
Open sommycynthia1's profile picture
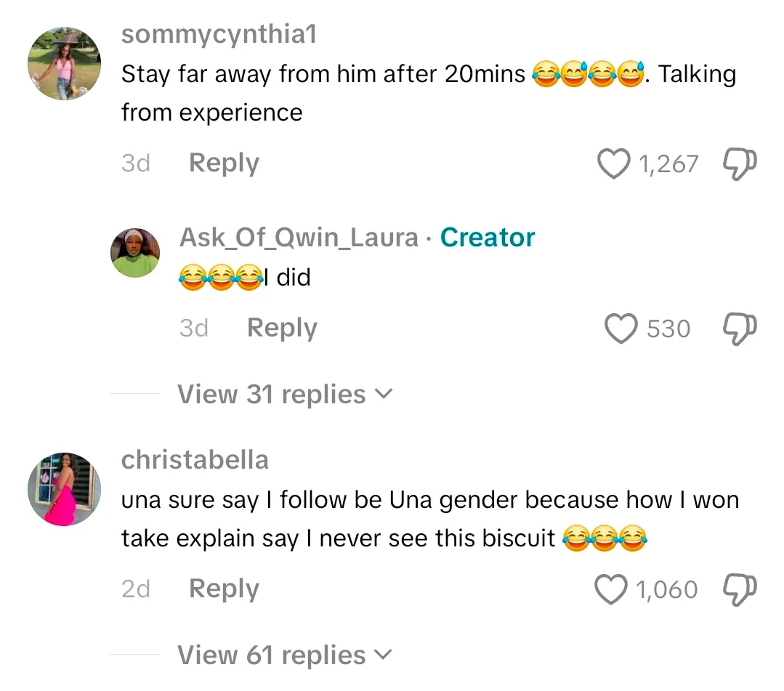(x=64, y=64)
